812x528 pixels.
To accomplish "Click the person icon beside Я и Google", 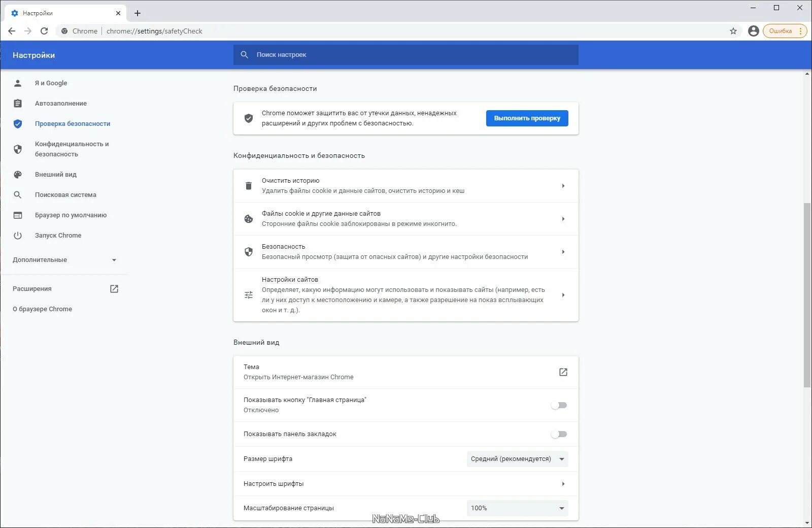I will (18, 83).
